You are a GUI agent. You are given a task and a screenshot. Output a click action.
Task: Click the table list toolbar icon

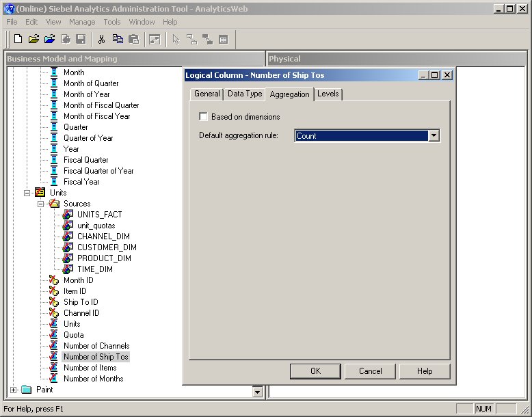pyautogui.click(x=223, y=40)
